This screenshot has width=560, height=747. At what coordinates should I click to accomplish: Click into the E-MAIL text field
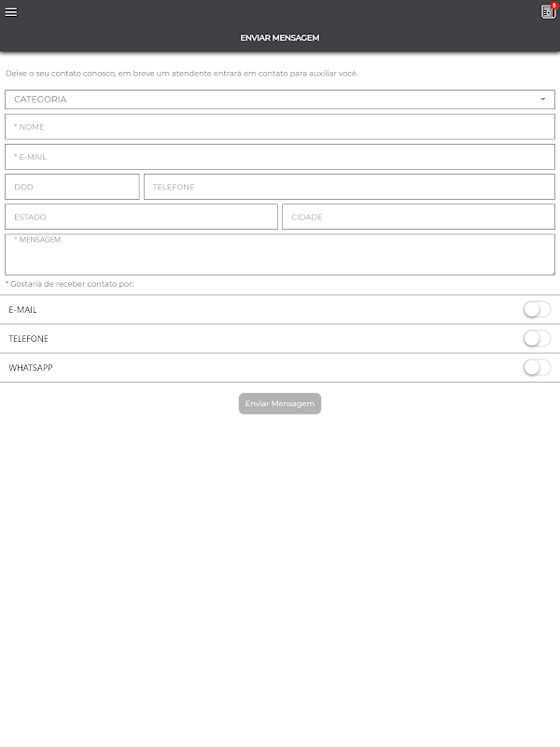coord(280,157)
